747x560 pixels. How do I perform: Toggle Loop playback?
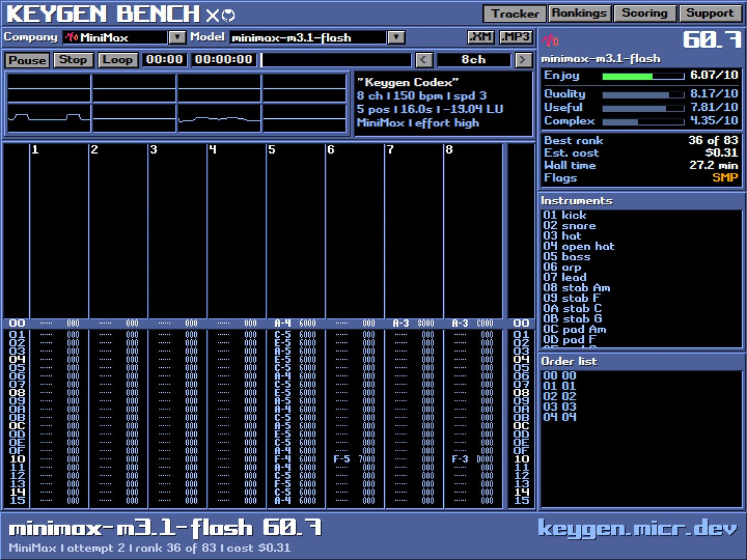(x=118, y=60)
